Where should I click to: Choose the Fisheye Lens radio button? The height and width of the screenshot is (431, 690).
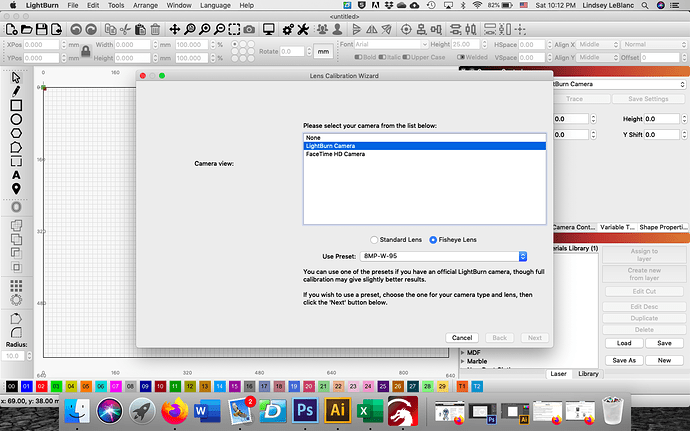tap(433, 240)
